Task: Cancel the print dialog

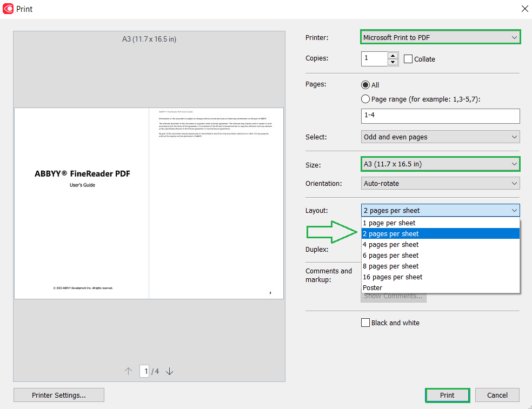Action: (x=497, y=395)
